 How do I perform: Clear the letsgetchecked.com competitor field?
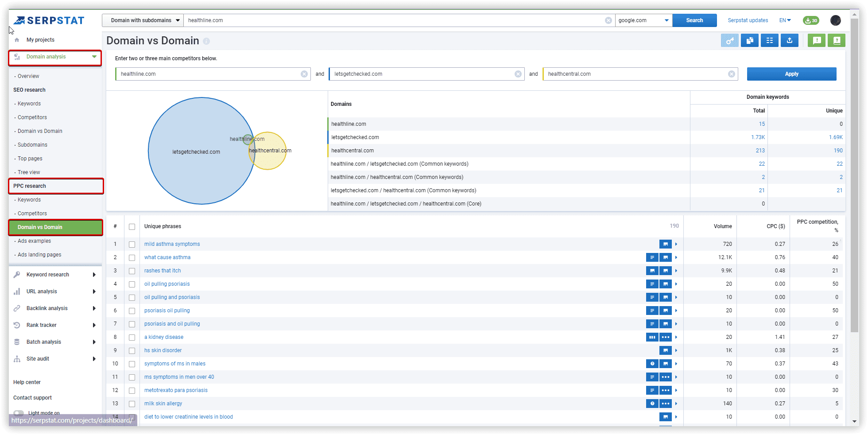(x=518, y=74)
